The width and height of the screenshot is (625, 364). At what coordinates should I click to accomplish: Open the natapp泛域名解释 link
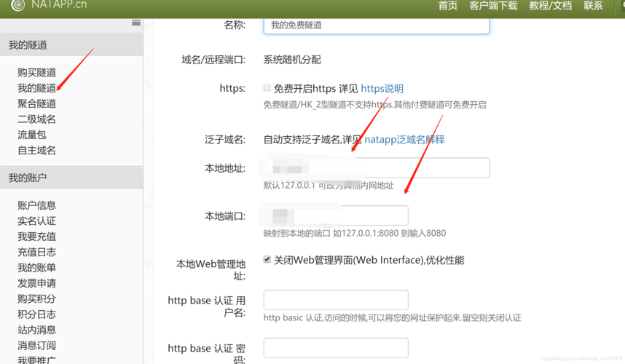tap(404, 140)
